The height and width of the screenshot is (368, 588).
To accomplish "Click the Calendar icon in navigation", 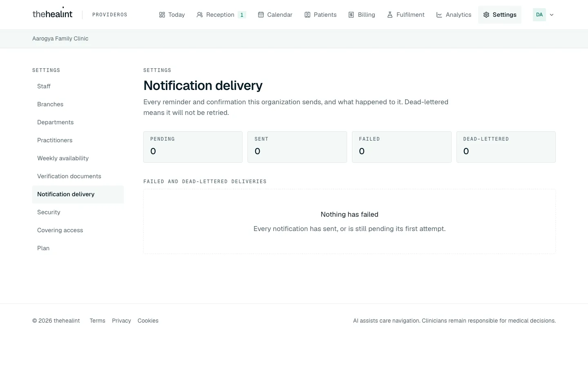I will pyautogui.click(x=261, y=15).
